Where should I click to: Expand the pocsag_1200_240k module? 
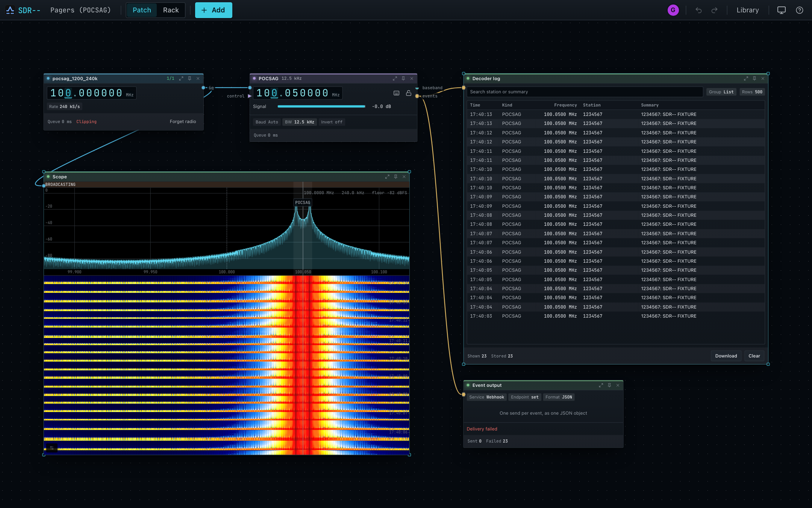click(181, 79)
